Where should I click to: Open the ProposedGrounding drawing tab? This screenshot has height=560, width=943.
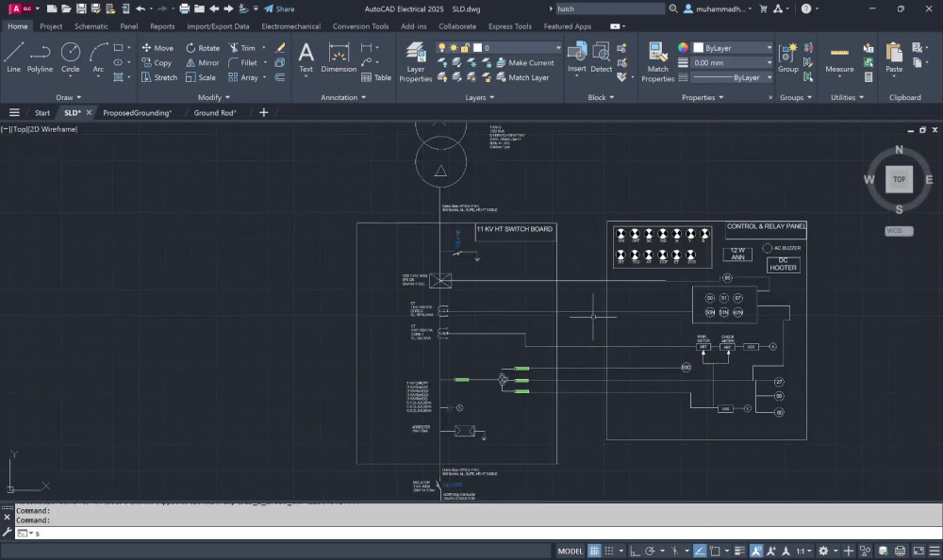(137, 112)
